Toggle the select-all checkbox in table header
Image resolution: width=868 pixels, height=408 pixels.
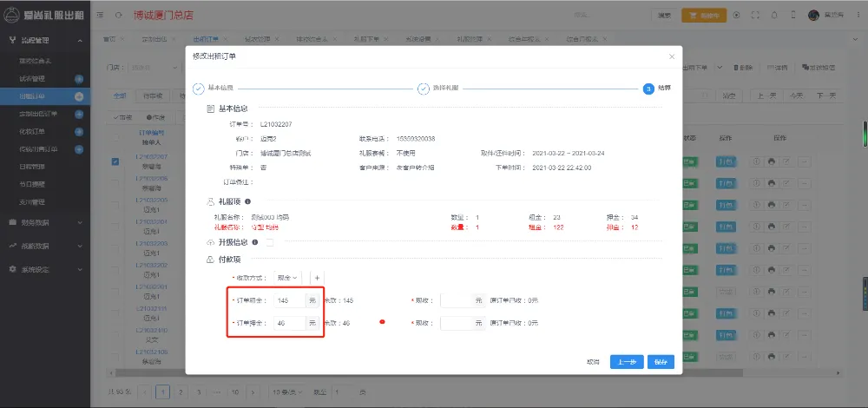[115, 138]
